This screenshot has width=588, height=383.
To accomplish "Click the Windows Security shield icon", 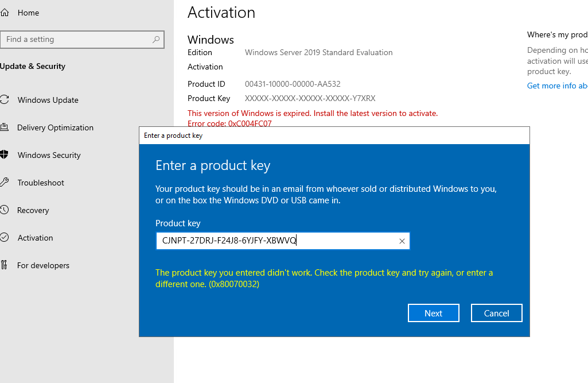I will click(x=5, y=155).
